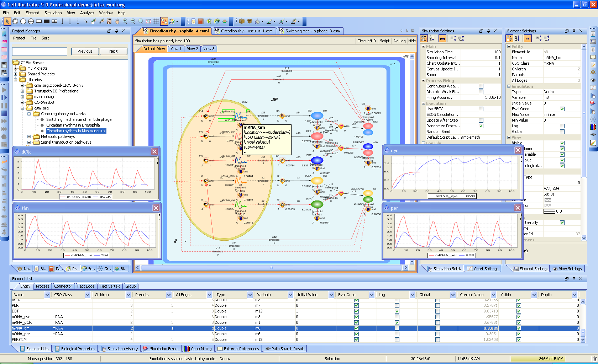Uncheck the Randomize Process checkbox

(481, 126)
